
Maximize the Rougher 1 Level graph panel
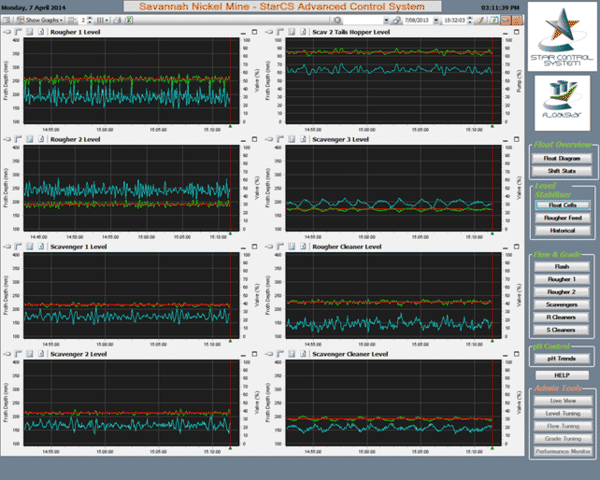[x=254, y=32]
